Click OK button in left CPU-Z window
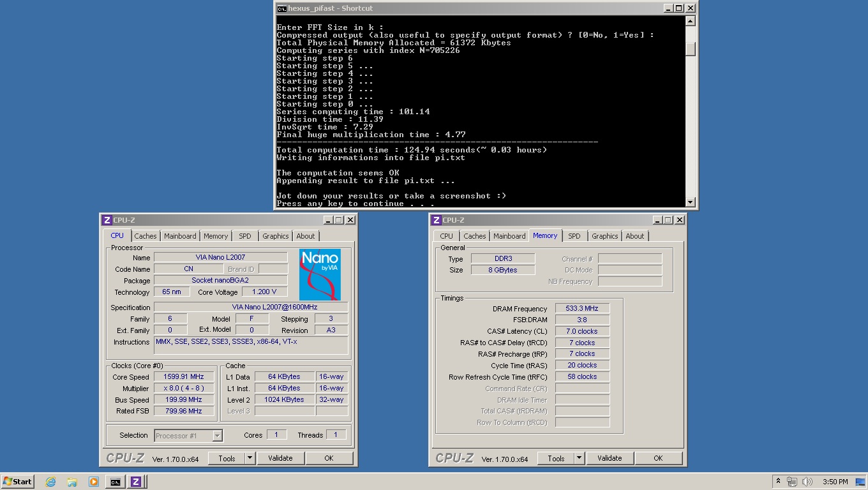This screenshot has height=490, width=868. [x=329, y=458]
